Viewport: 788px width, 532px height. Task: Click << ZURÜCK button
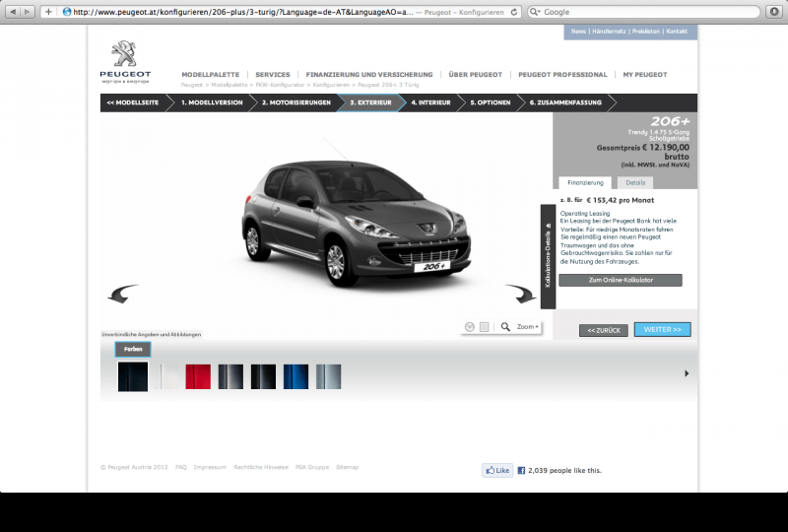pos(604,330)
